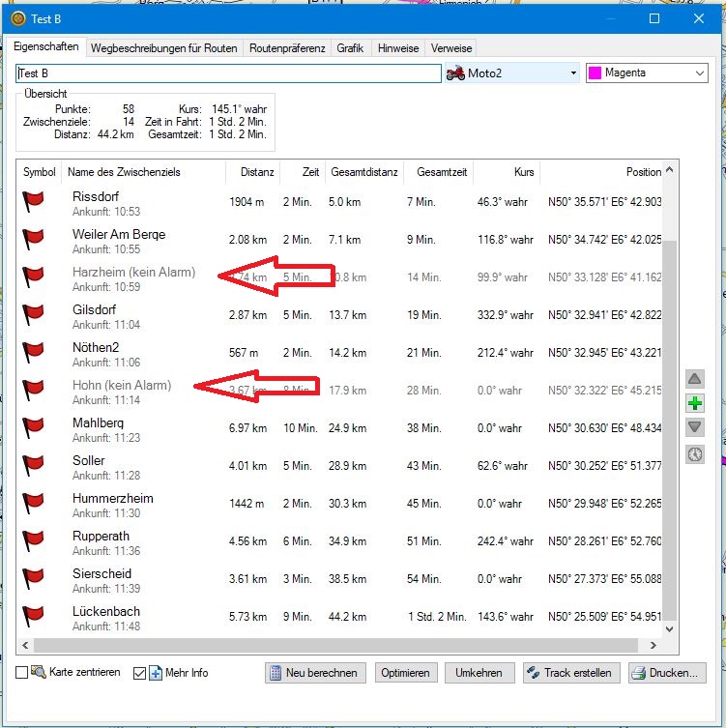Open the Wegbeschreibungen für Routen tab

(163, 47)
